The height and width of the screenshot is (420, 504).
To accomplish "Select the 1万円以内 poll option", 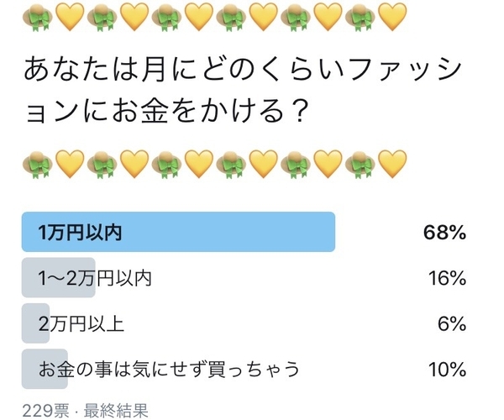I will pyautogui.click(x=80, y=233).
